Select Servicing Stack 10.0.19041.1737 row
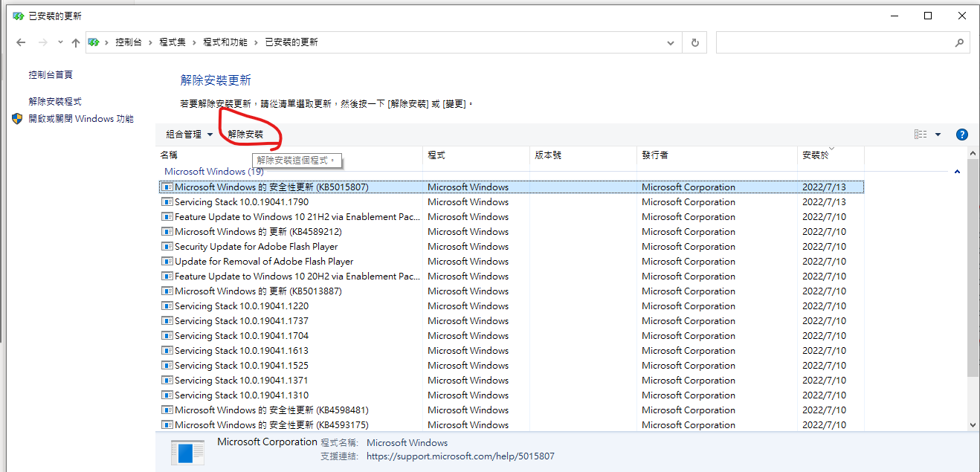This screenshot has width=980, height=472. coord(512,321)
